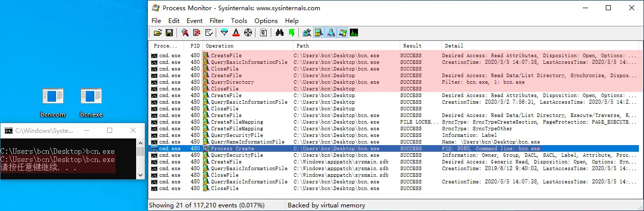Click the Path column header

point(346,46)
